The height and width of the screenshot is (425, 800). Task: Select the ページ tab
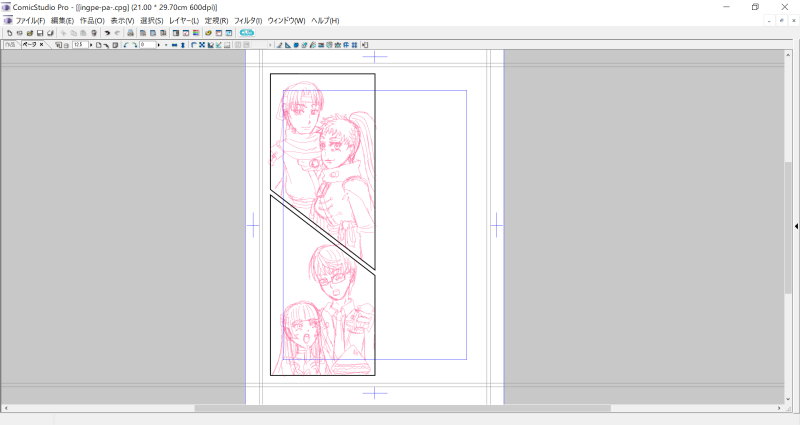click(x=29, y=45)
